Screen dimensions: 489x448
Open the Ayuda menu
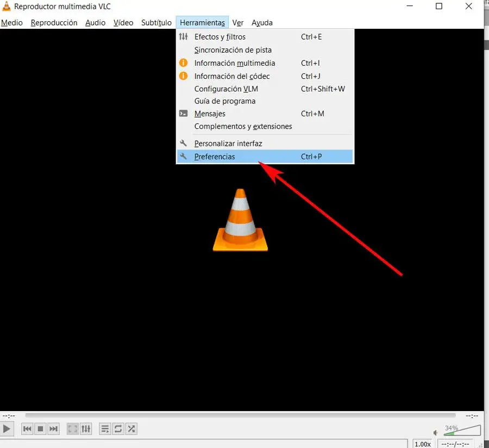[x=262, y=22]
